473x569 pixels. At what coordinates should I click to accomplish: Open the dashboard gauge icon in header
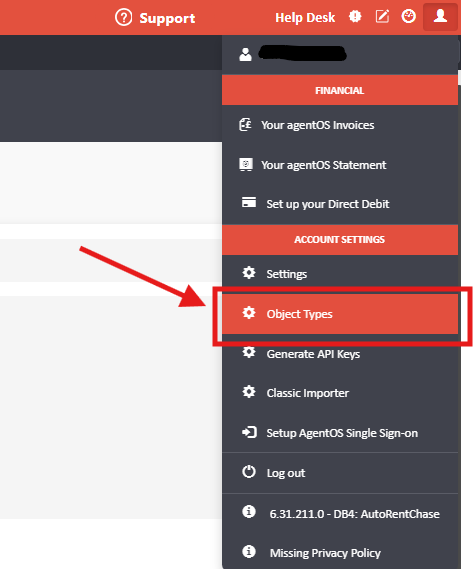(x=408, y=16)
